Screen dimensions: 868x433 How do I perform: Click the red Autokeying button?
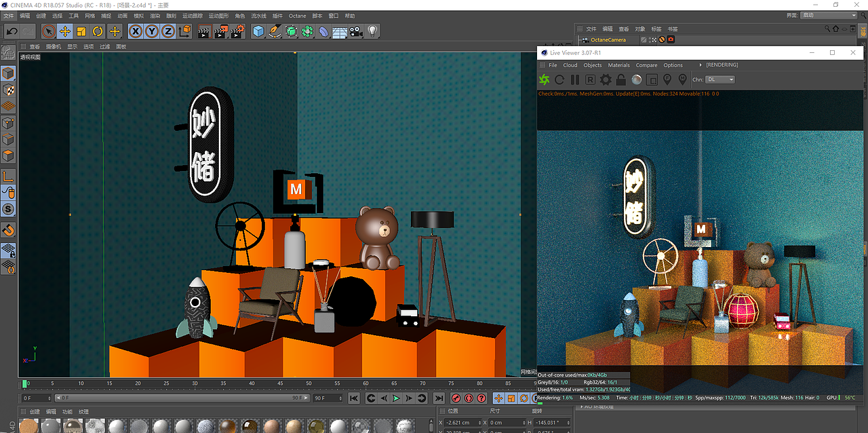469,398
